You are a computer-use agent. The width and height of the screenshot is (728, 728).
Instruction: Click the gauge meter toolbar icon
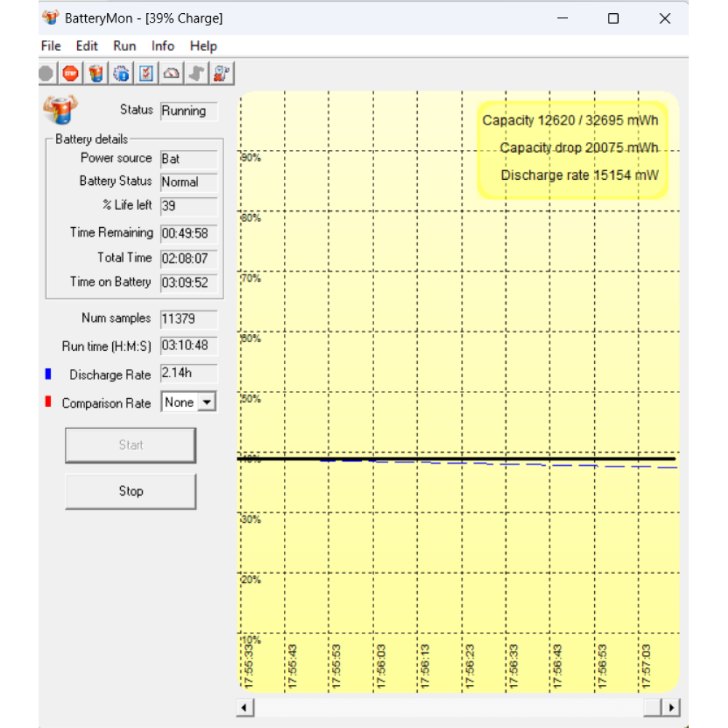click(x=171, y=73)
